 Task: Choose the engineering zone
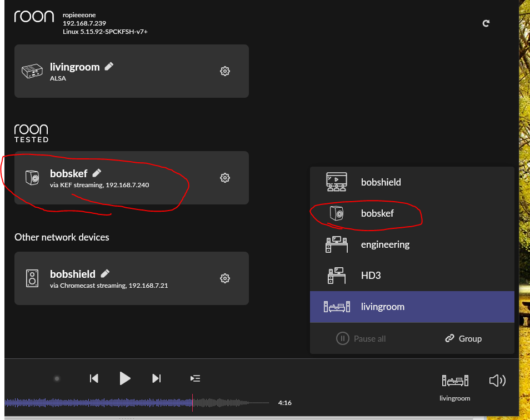385,244
